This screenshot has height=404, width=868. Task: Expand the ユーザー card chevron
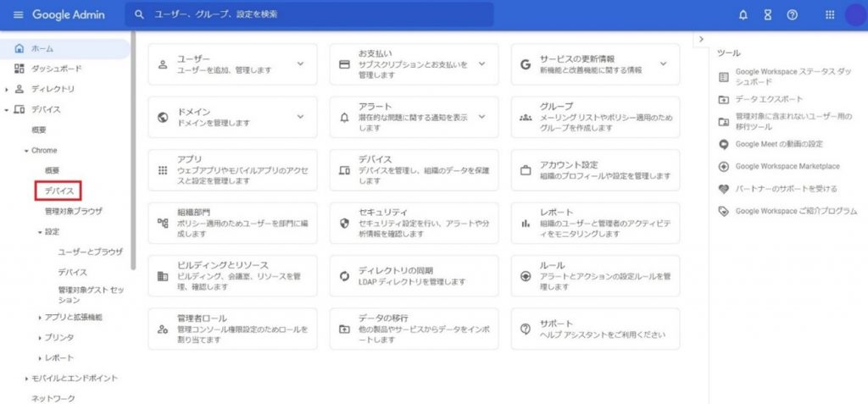click(300, 64)
